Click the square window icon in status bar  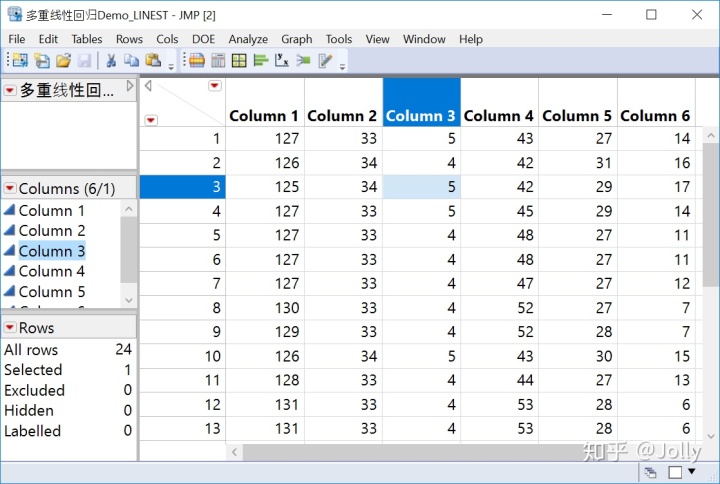tap(675, 472)
